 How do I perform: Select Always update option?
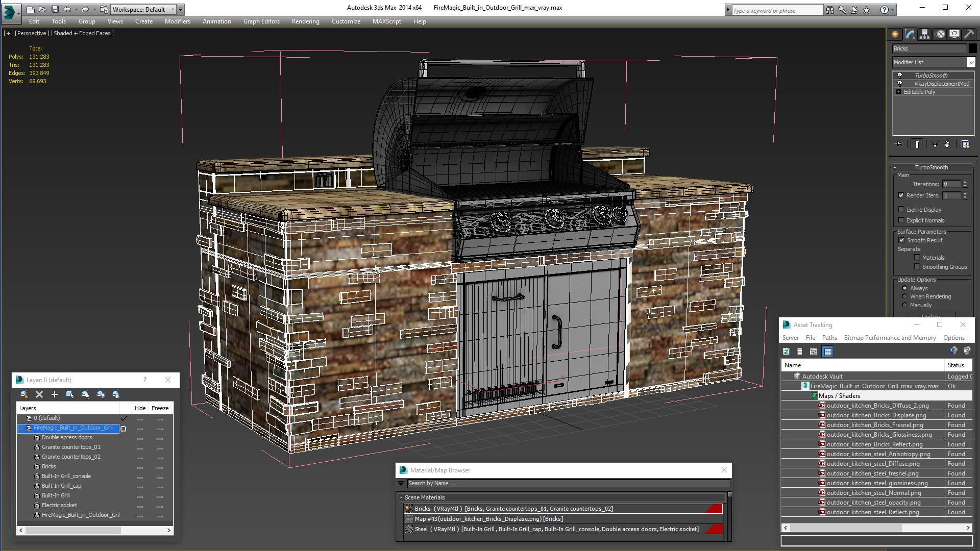905,288
